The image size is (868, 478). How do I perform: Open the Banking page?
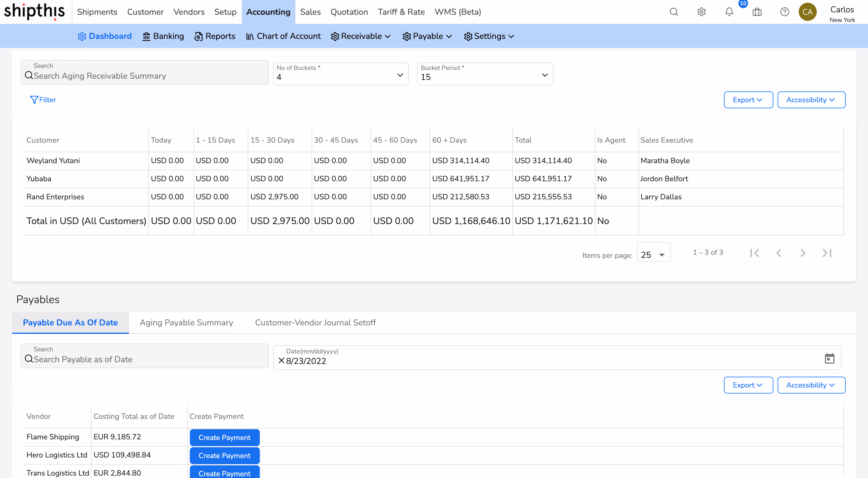coord(163,36)
